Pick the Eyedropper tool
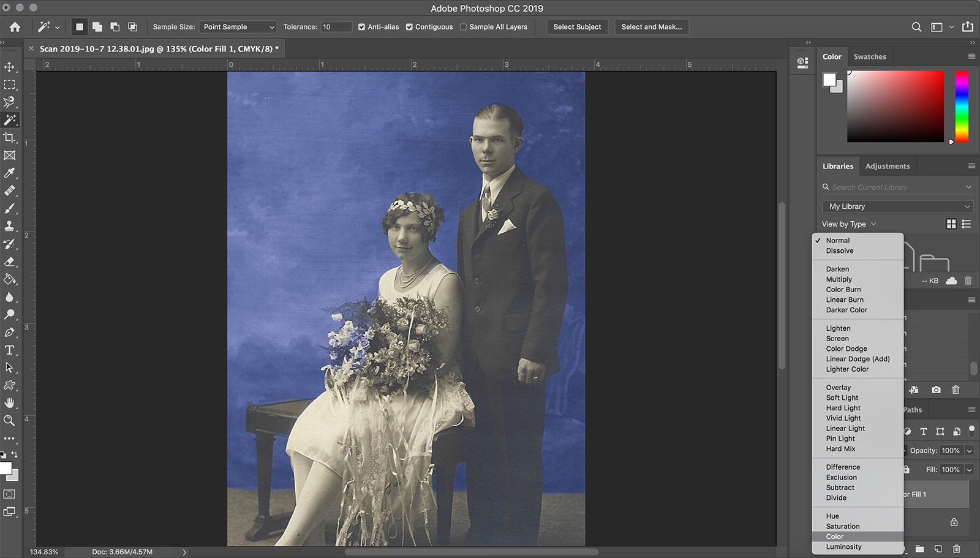 (x=9, y=173)
